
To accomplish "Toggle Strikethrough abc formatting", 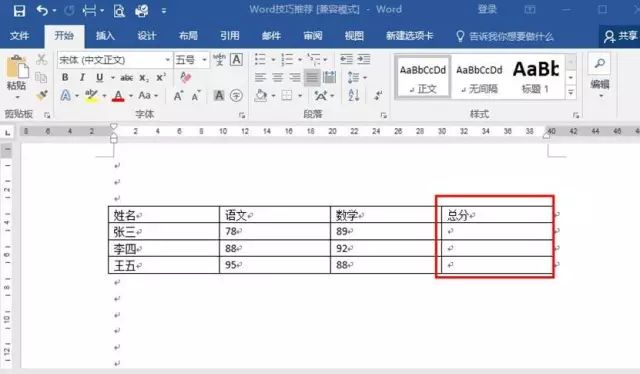I will [127, 78].
